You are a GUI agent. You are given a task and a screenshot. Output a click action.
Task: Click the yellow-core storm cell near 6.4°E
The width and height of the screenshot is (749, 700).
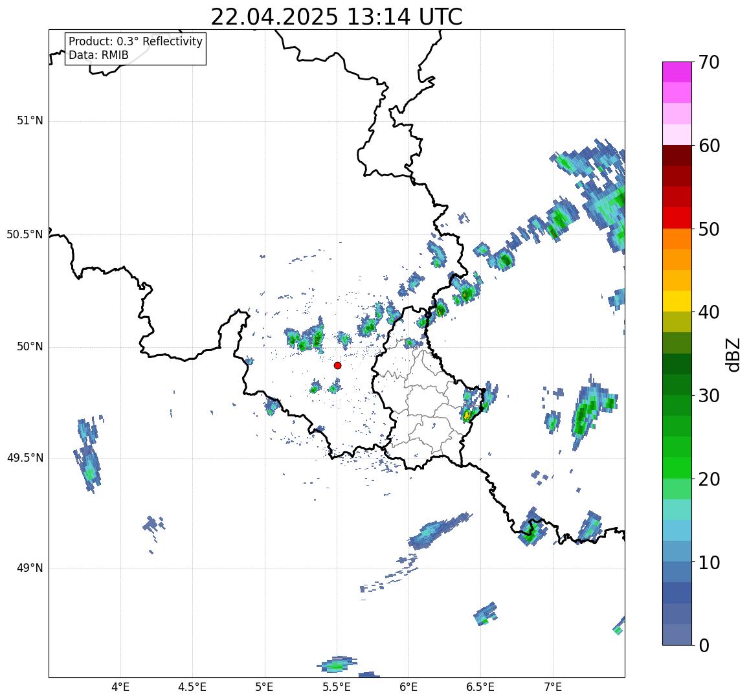point(467,414)
